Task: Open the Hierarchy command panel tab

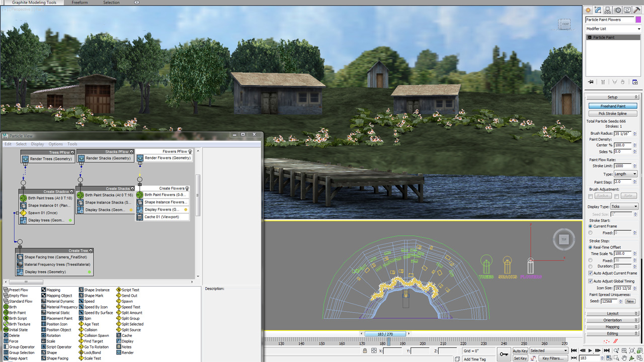Action: 608,10
